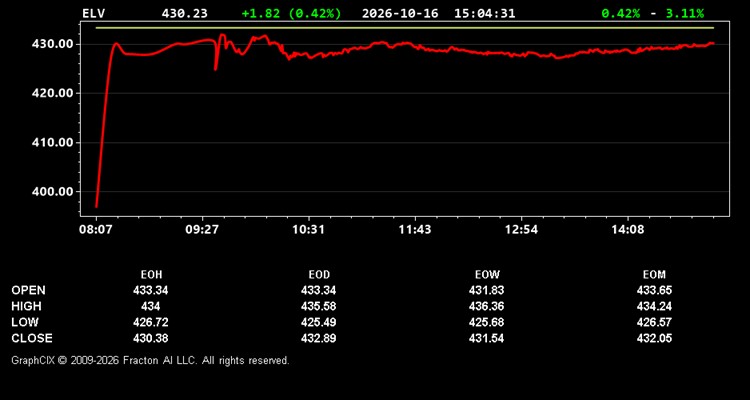Click the EOW low value 425.68
This screenshot has height=400, width=750.
coord(486,322)
